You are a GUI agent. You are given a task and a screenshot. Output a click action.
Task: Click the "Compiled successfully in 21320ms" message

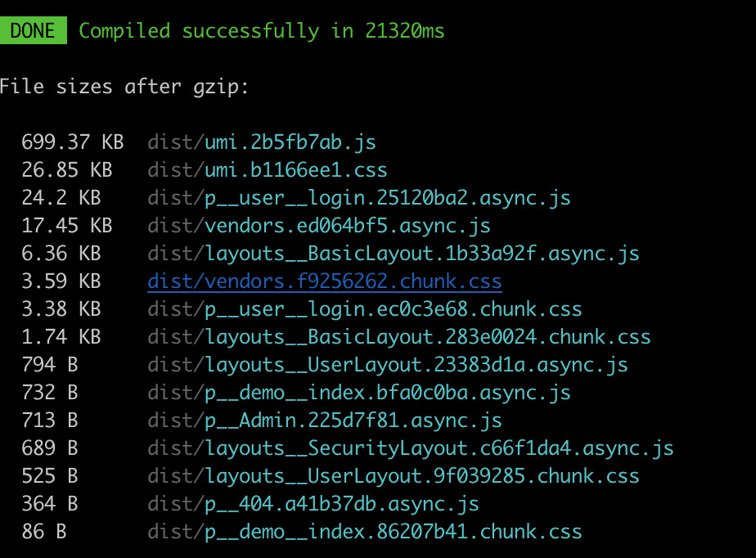coord(262,31)
